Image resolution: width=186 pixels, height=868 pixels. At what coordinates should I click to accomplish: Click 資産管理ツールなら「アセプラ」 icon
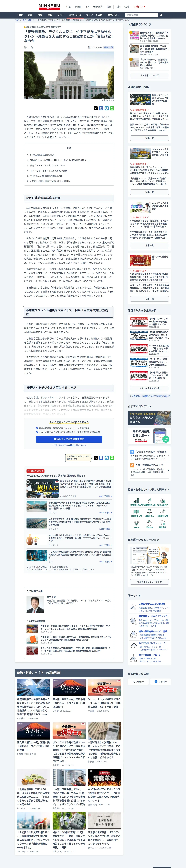(133, 621)
